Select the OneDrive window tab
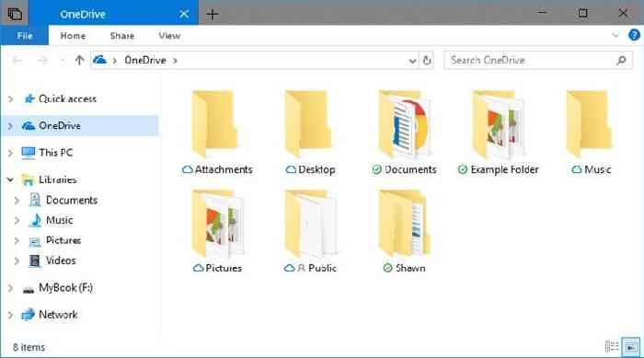The height and width of the screenshot is (358, 644). (x=113, y=13)
